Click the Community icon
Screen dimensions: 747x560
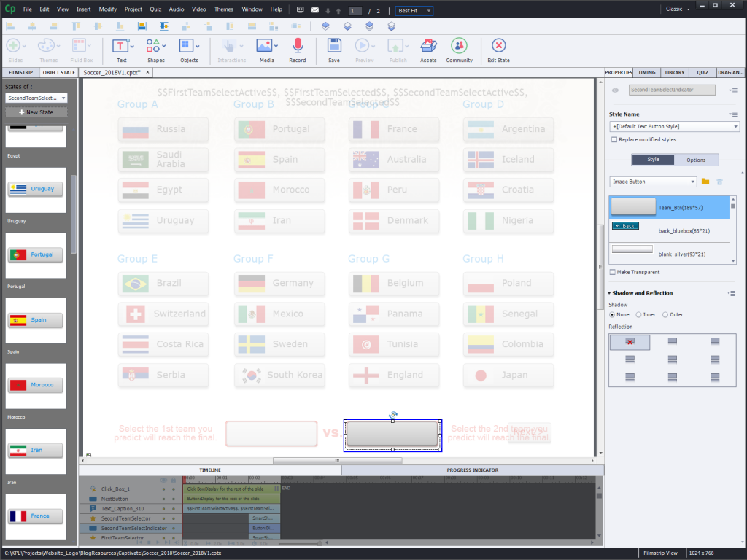point(459,46)
